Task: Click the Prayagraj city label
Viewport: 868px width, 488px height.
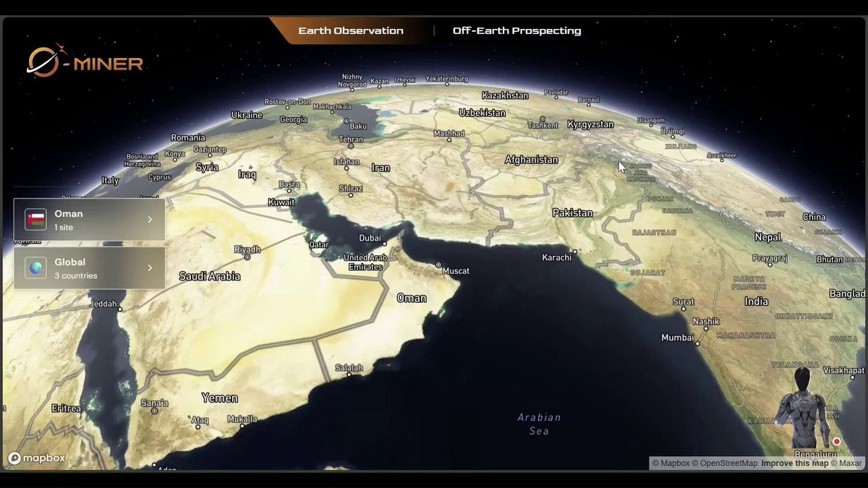Action: pos(770,258)
